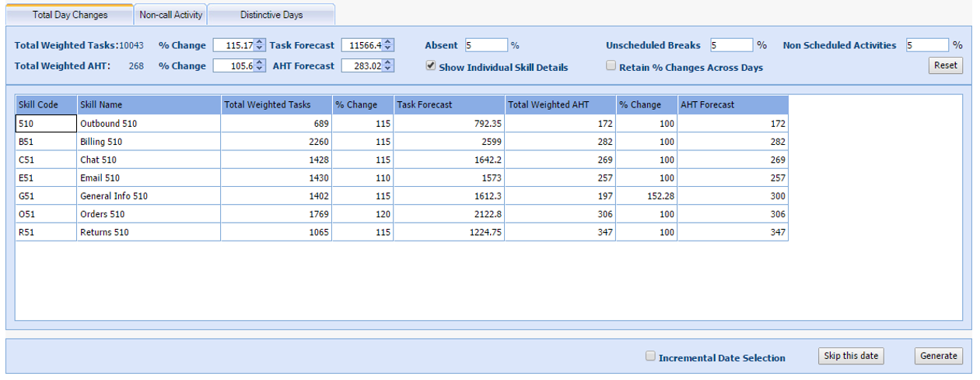980x380 pixels.
Task: Select the Total Day Changes tab
Action: click(70, 15)
